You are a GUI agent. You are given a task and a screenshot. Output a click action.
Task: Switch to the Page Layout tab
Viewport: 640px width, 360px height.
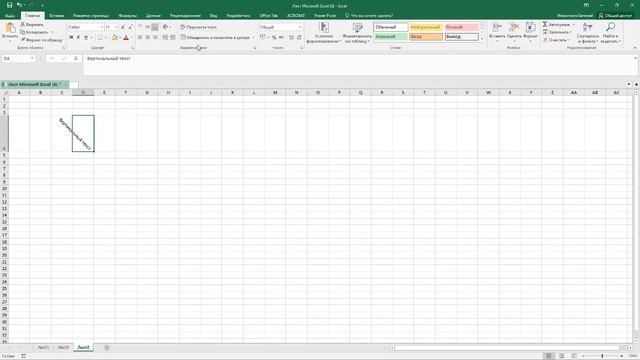91,16
